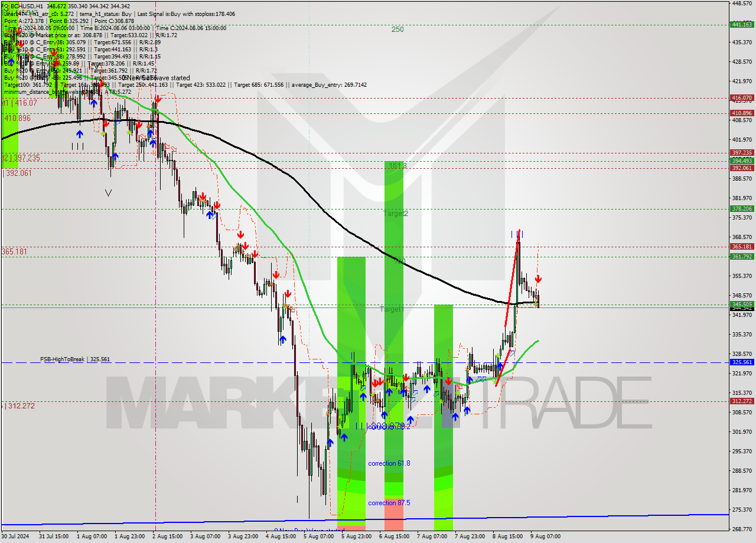Viewport: 756px width, 543px height.
Task: Click the 31 Jul 15:00 time label
Action: [x=54, y=537]
